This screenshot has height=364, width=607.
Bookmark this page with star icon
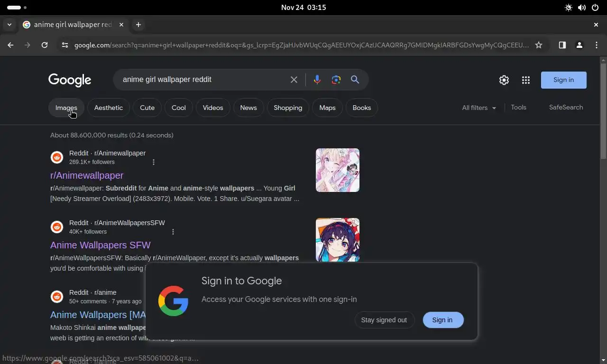point(539,45)
